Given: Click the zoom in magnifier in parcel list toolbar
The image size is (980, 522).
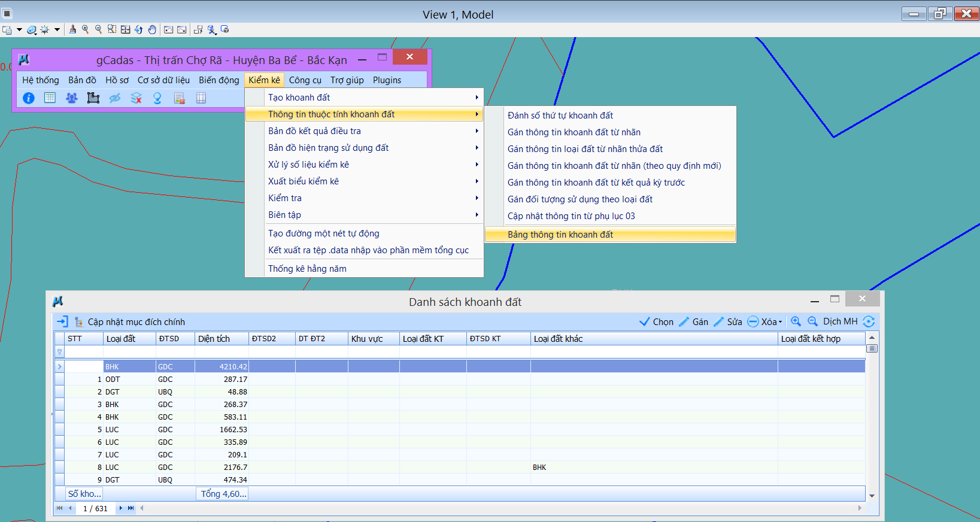Looking at the screenshot, I should click(x=796, y=321).
